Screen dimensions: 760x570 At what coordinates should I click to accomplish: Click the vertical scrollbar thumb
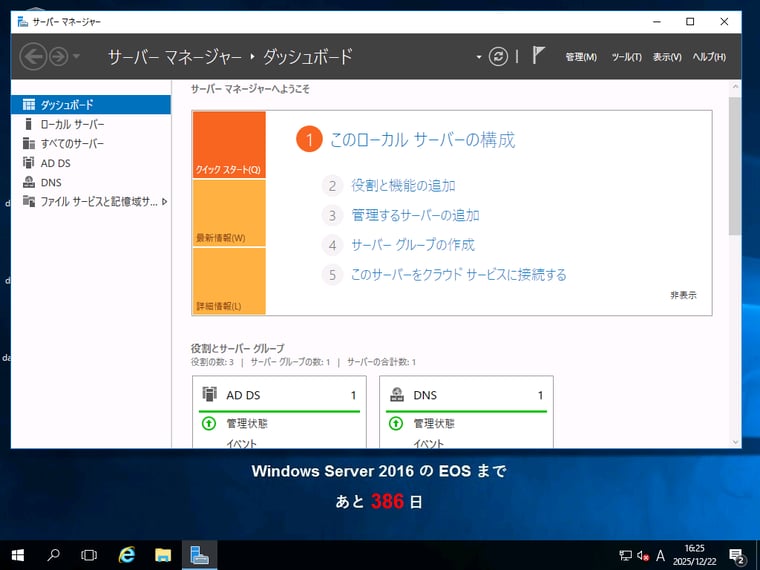tap(735, 166)
